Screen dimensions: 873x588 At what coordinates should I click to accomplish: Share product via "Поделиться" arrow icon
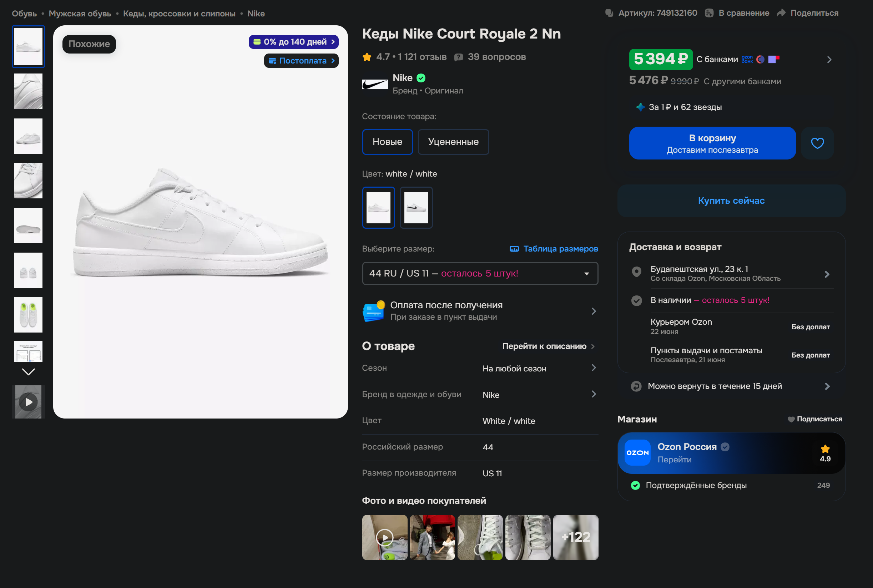(781, 13)
